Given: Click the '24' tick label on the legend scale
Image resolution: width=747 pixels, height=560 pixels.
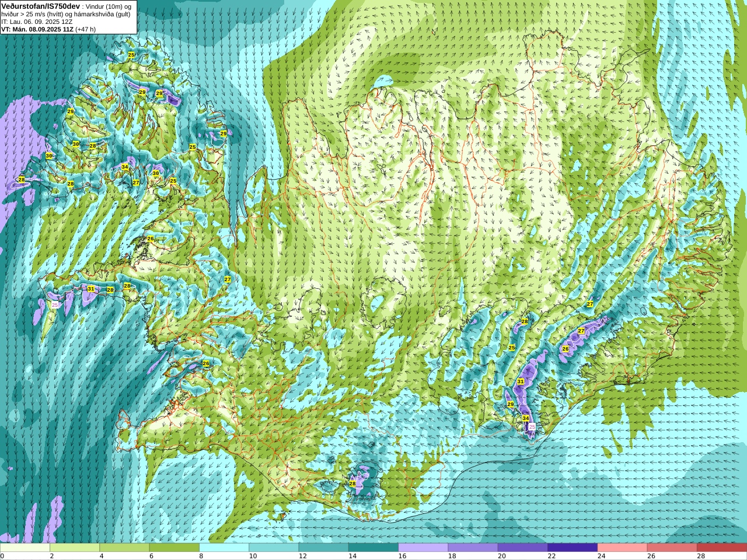Looking at the screenshot, I should (x=601, y=556).
